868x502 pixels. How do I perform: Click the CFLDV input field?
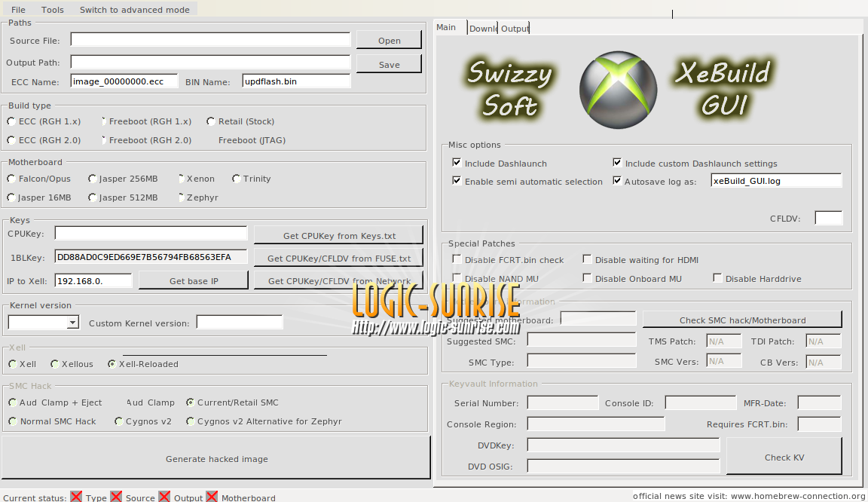[829, 218]
